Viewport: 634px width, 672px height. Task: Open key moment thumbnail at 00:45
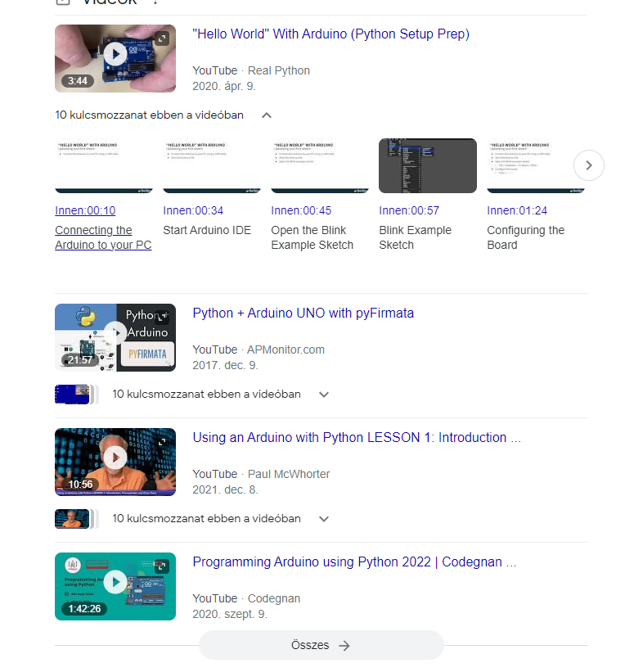pos(320,165)
